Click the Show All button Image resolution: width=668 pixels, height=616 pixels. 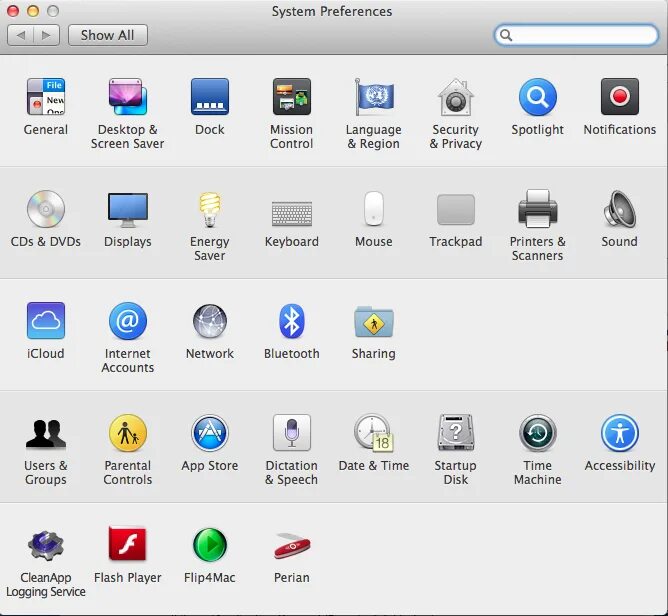[x=108, y=35]
